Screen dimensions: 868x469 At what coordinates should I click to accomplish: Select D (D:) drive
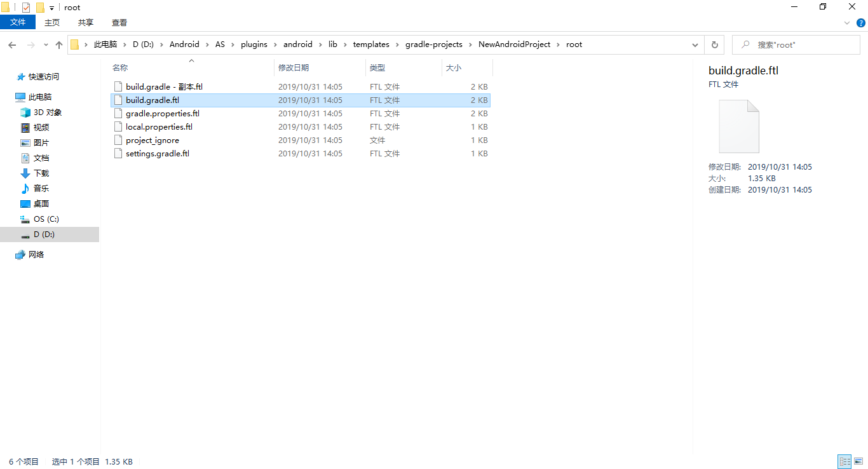click(x=50, y=234)
